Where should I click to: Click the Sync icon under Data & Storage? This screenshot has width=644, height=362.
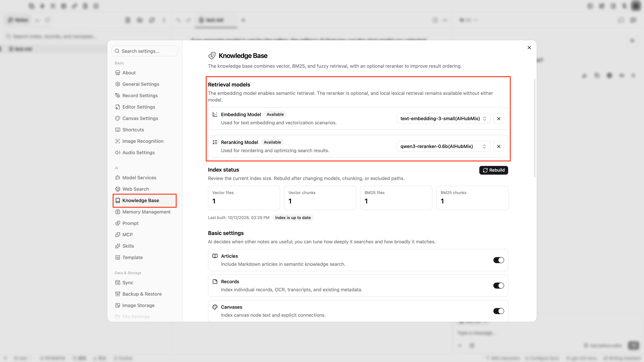click(118, 283)
